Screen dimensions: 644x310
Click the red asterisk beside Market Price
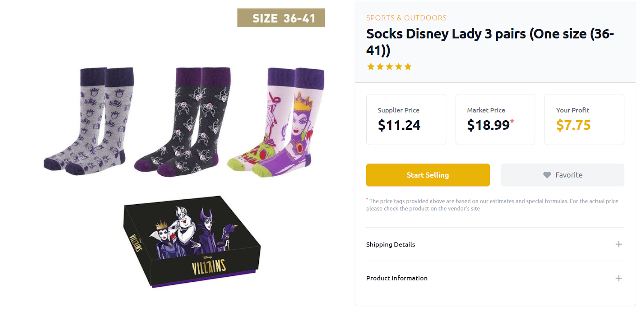pyautogui.click(x=512, y=121)
